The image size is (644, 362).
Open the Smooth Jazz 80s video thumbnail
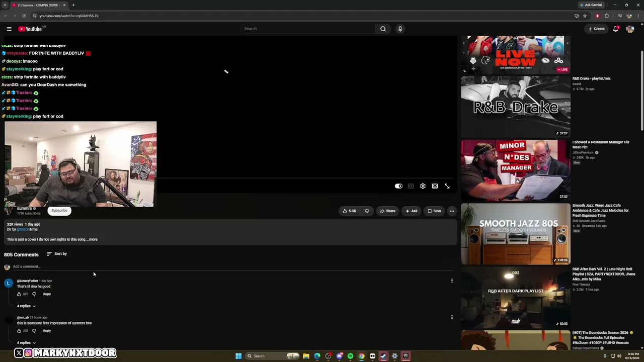pyautogui.click(x=516, y=234)
